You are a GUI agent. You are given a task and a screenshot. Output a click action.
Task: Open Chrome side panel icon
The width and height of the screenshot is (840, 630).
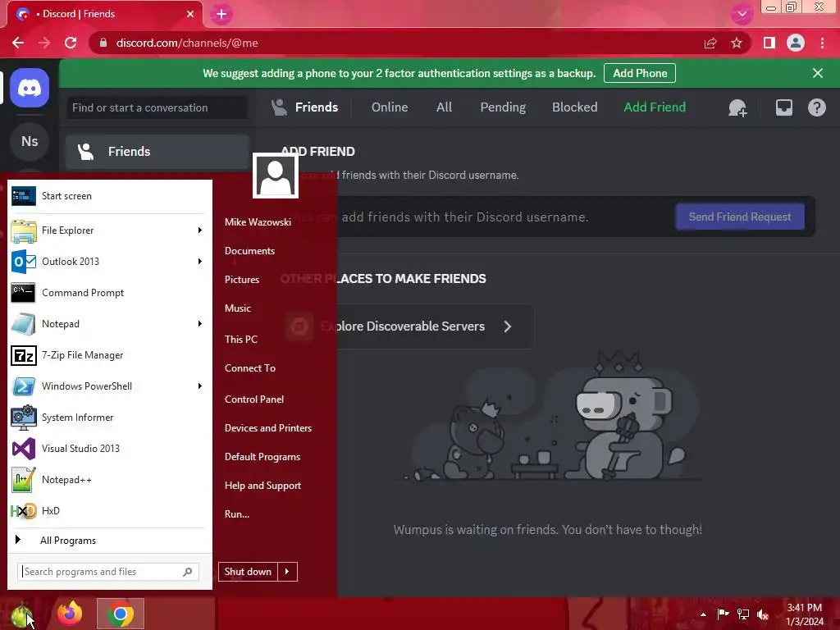tap(769, 43)
